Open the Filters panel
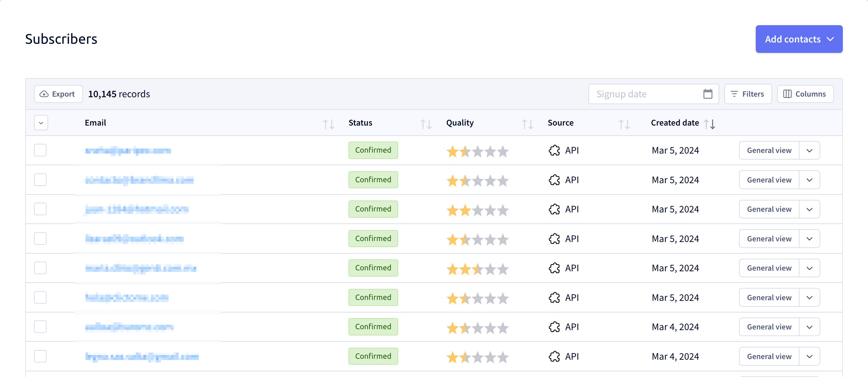The height and width of the screenshot is (377, 868). 748,94
